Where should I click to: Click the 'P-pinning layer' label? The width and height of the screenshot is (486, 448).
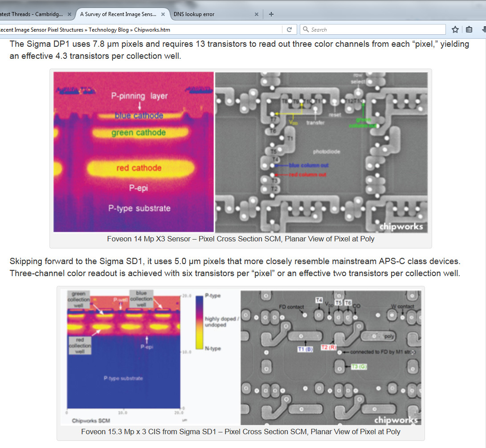point(139,96)
